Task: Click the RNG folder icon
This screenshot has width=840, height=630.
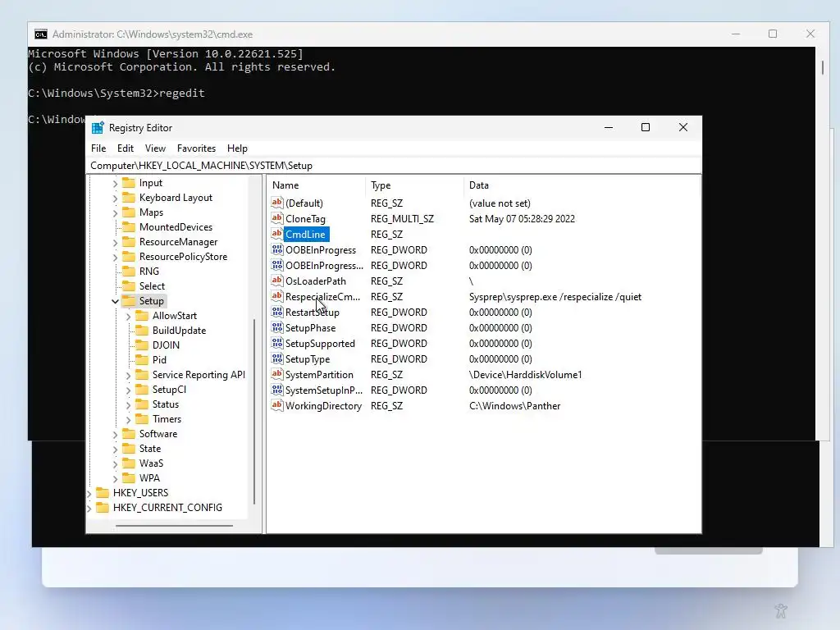Action: pyautogui.click(x=129, y=271)
